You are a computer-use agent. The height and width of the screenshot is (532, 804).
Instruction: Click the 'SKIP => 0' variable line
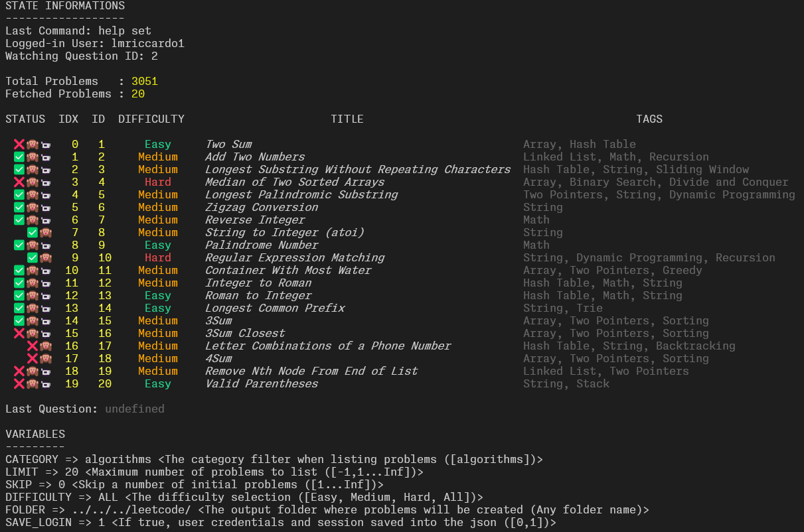click(195, 484)
